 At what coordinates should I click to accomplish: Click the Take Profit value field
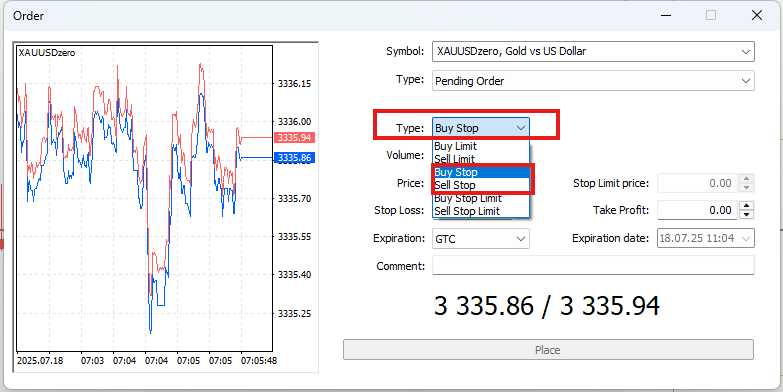pos(697,210)
